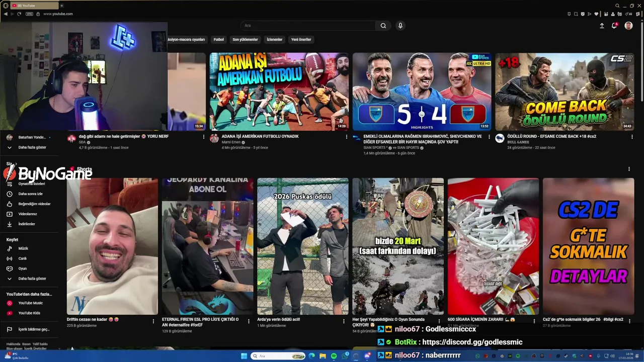Click the YouTube search magnifier button

click(x=383, y=26)
